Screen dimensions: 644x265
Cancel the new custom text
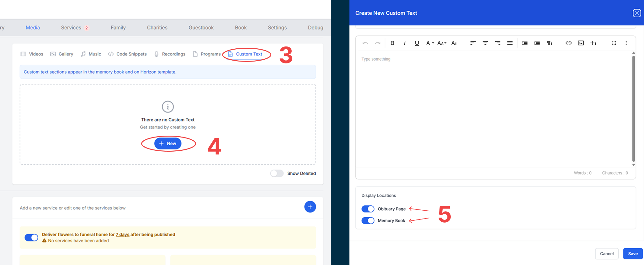(607, 254)
